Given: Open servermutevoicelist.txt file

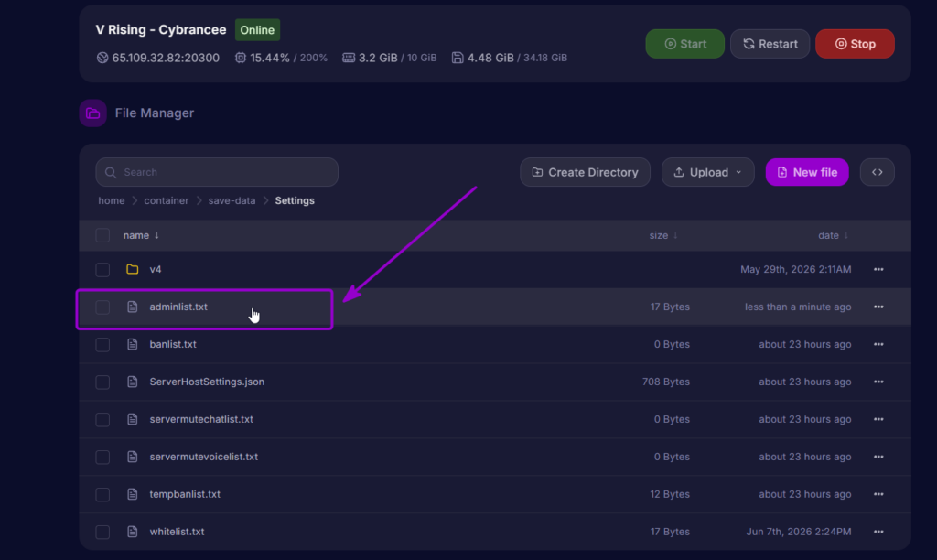Looking at the screenshot, I should (x=204, y=457).
